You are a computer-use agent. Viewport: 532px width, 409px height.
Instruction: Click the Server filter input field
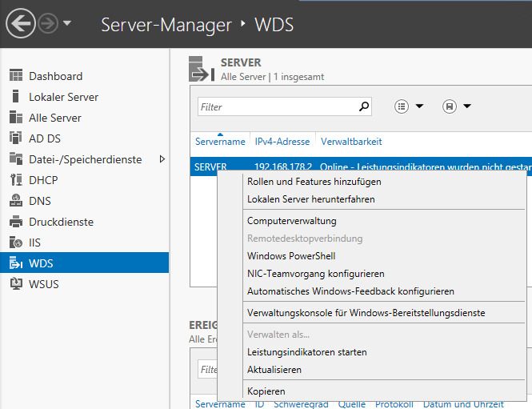(284, 106)
